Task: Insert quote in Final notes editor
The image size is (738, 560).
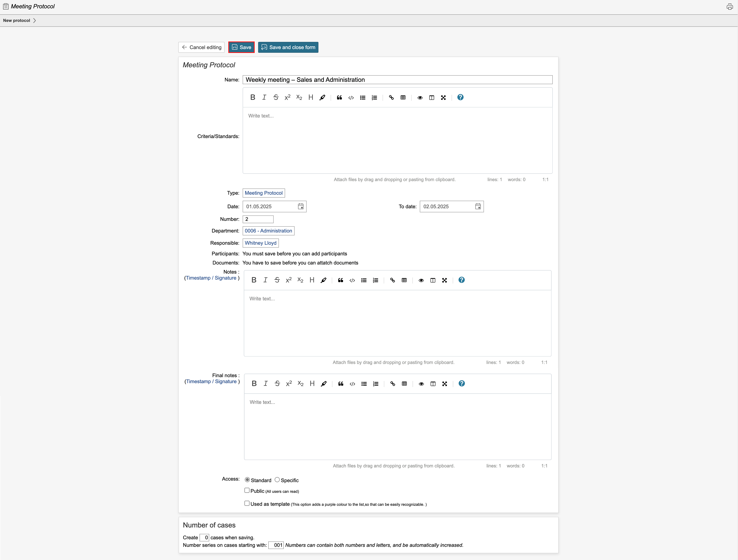Action: [341, 384]
